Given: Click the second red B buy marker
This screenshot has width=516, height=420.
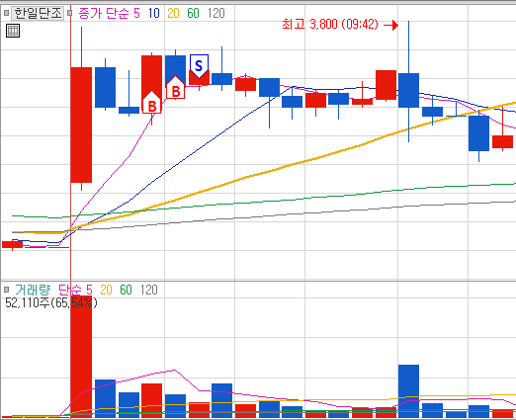Looking at the screenshot, I should (x=176, y=87).
